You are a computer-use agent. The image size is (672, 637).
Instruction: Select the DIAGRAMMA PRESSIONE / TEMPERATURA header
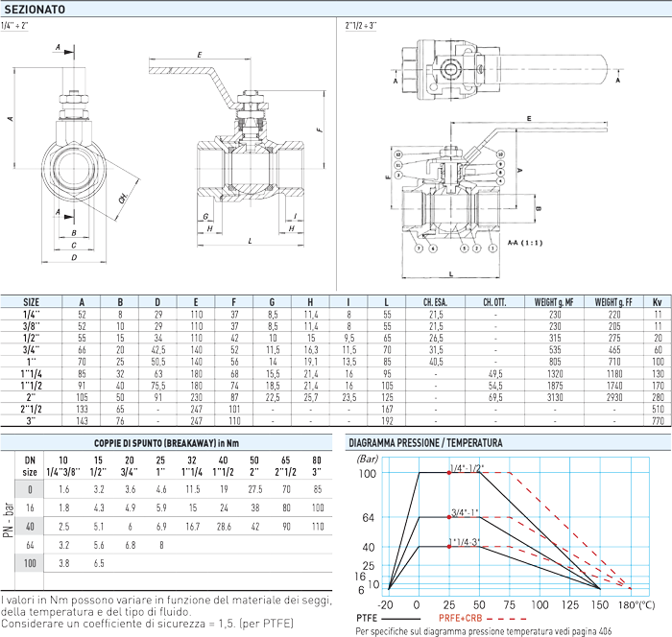[x=425, y=441]
